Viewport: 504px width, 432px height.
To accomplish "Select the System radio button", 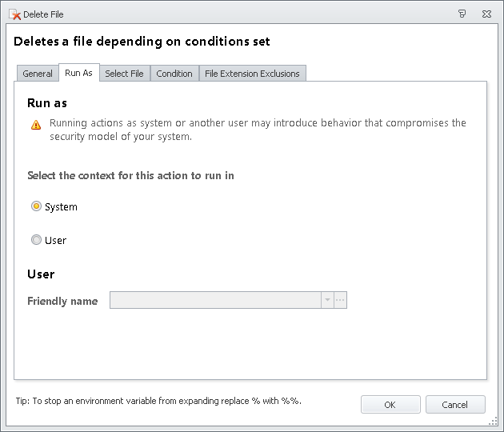I will coord(36,206).
